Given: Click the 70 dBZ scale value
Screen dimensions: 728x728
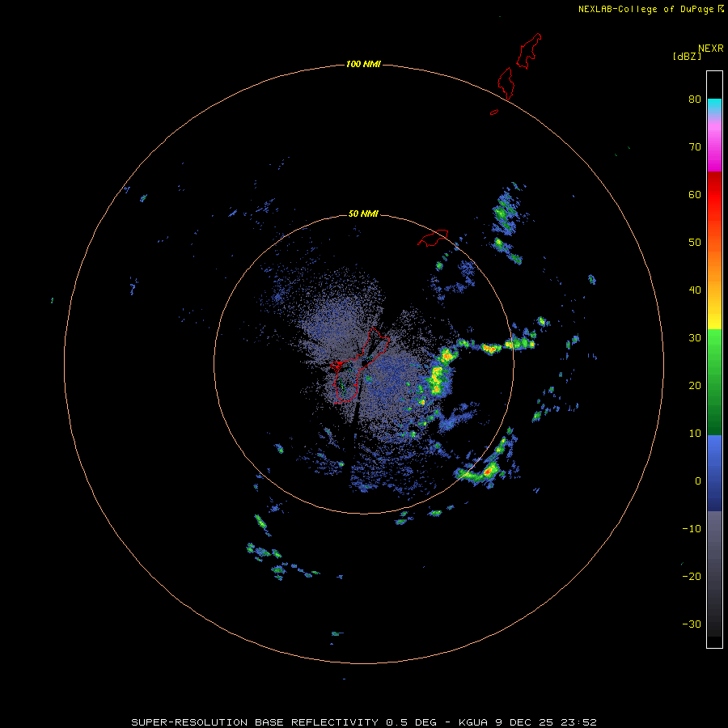Looking at the screenshot, I should [x=695, y=146].
